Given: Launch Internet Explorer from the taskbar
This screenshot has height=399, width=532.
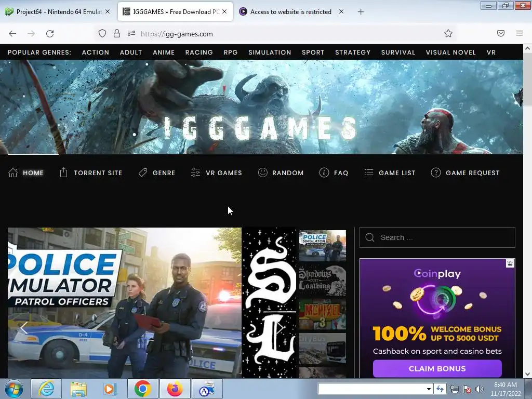Looking at the screenshot, I should [46, 389].
